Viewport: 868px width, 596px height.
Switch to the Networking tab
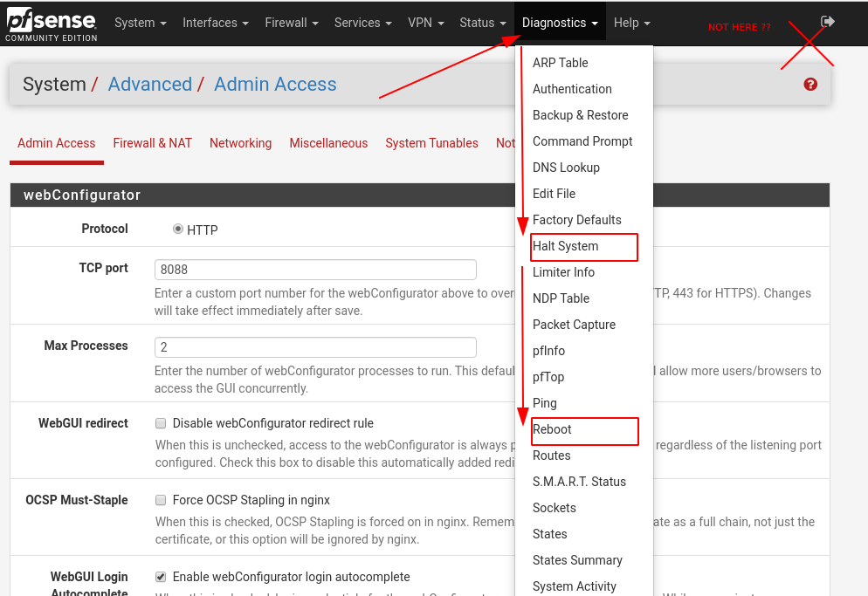[x=240, y=143]
